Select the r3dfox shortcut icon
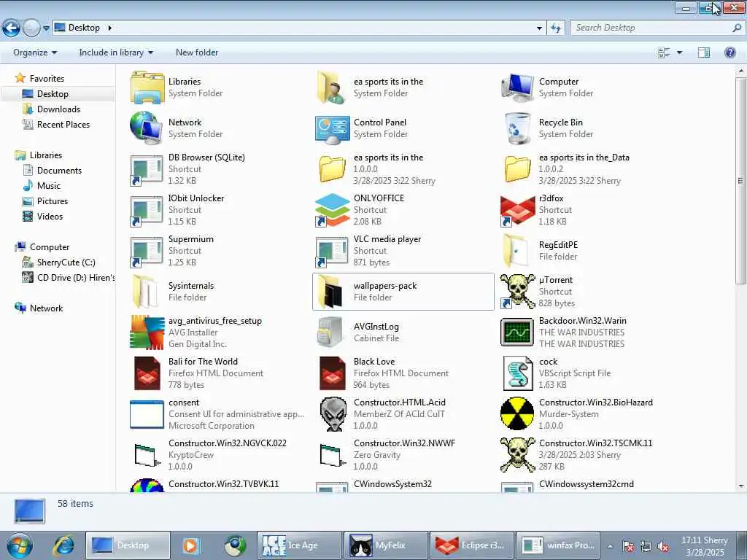This screenshot has width=747, height=560. [517, 210]
